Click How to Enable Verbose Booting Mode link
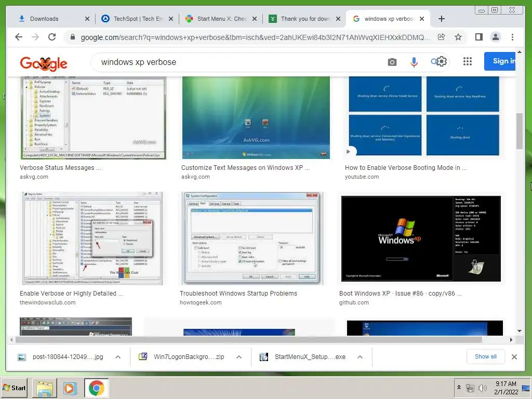 406,168
